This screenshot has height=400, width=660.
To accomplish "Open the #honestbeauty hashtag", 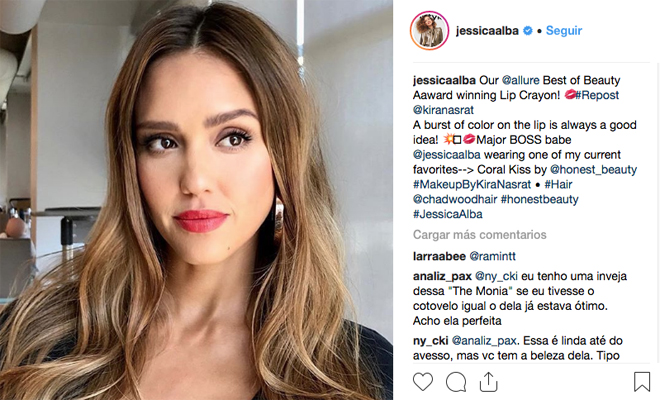I will [540, 199].
